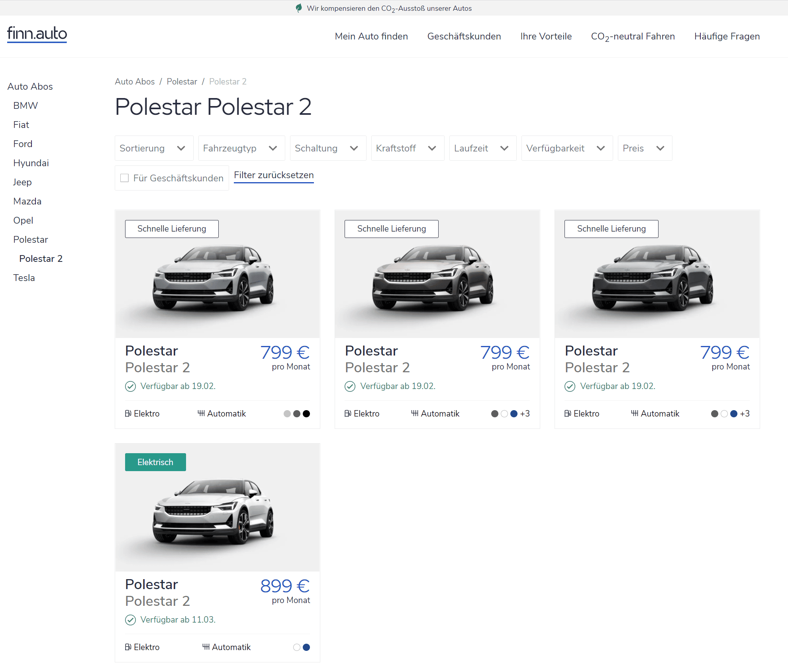Choose Ford brand in sidebar
Viewport: 788px width, 672px height.
coord(23,144)
